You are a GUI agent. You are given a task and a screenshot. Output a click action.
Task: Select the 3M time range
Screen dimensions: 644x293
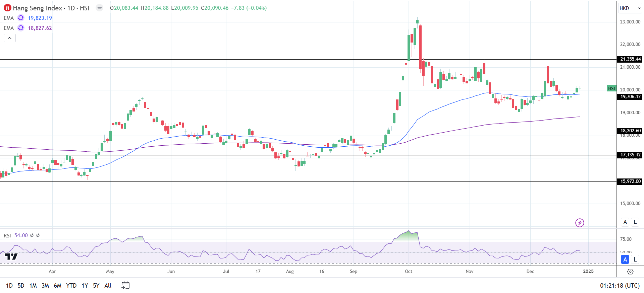point(45,286)
